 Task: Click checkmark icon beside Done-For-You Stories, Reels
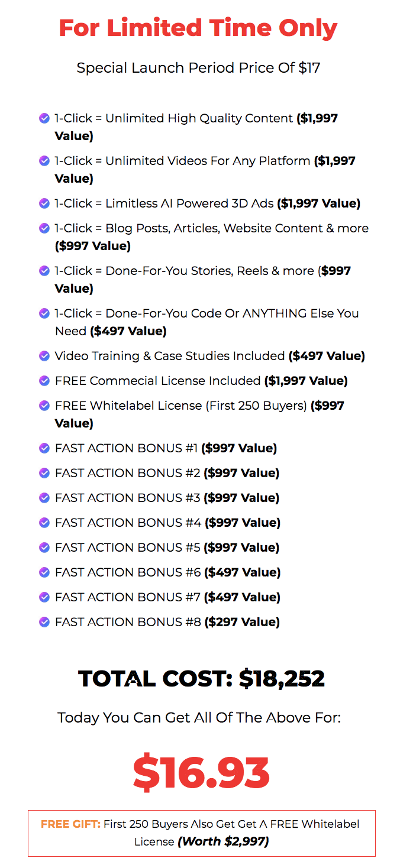tap(44, 271)
